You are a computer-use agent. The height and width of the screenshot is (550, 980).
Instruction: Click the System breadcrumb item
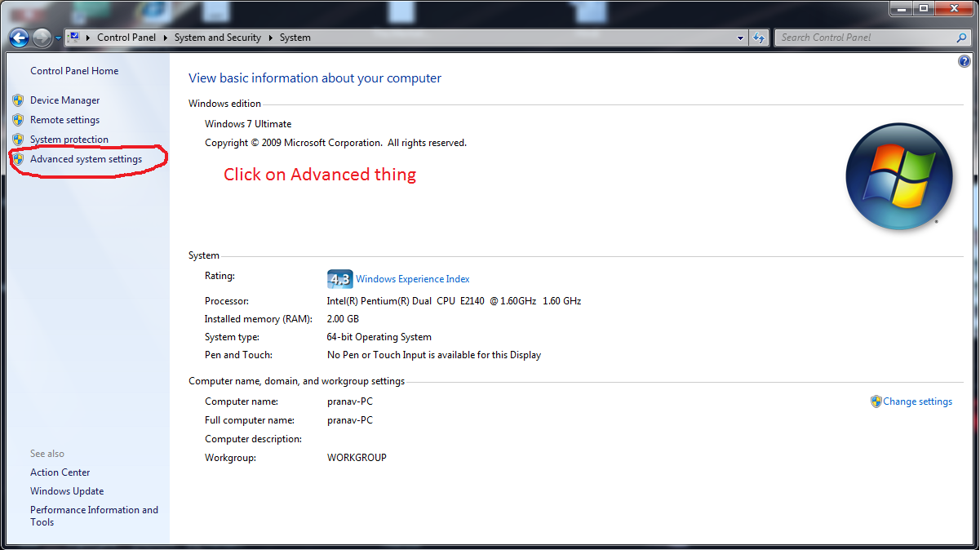coord(295,38)
